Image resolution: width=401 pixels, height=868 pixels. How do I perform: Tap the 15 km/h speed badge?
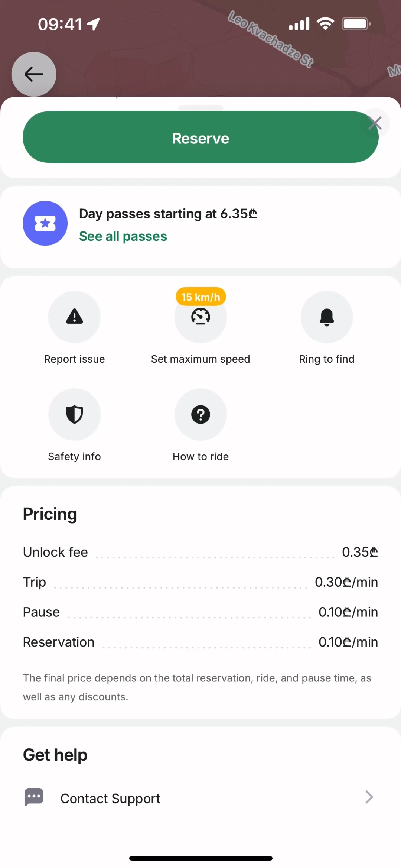pos(200,297)
